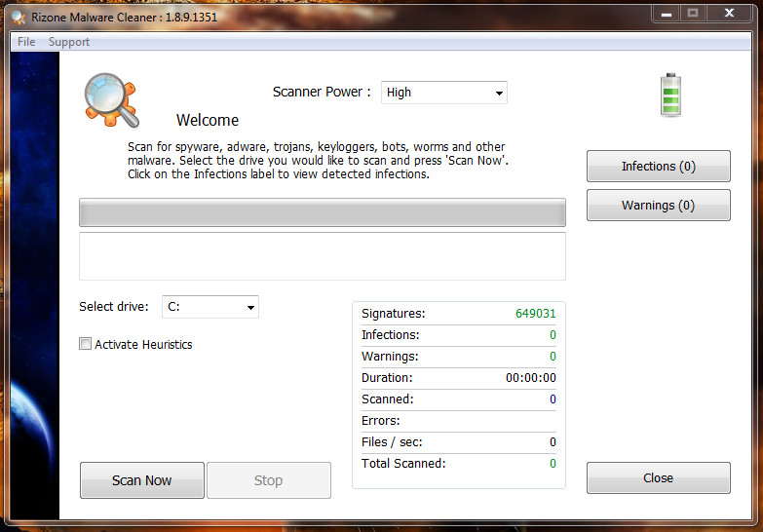763x532 pixels.
Task: Open the Support menu
Action: pyautogui.click(x=68, y=42)
